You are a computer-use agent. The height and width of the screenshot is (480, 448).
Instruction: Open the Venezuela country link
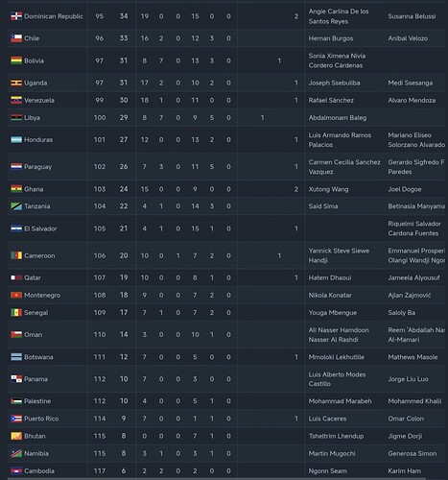pos(39,100)
